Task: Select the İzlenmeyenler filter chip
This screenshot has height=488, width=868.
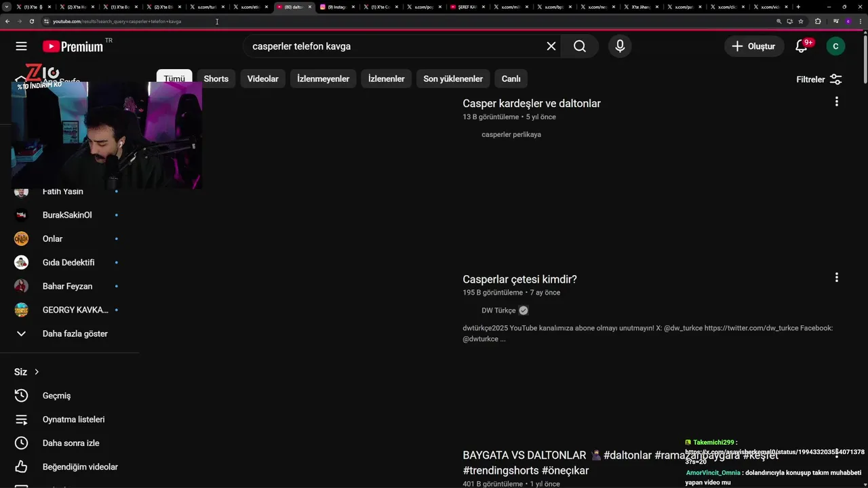Action: click(323, 79)
